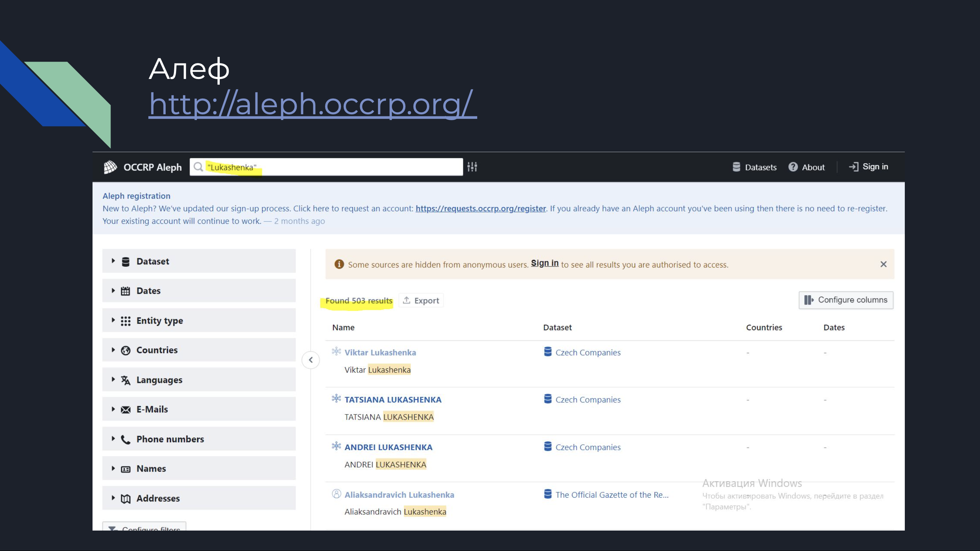Viewport: 980px width, 551px height.
Task: Click the E-Mails envelope icon
Action: 125,410
